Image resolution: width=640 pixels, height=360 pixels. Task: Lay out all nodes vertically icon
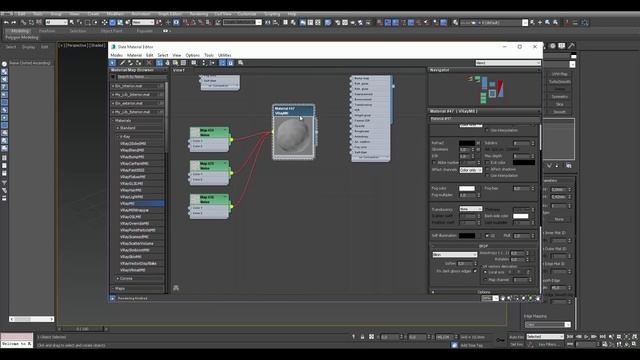click(x=204, y=63)
